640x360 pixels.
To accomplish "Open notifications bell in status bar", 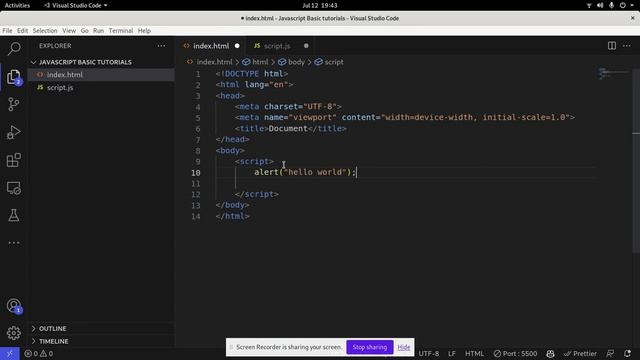I will click(628, 353).
